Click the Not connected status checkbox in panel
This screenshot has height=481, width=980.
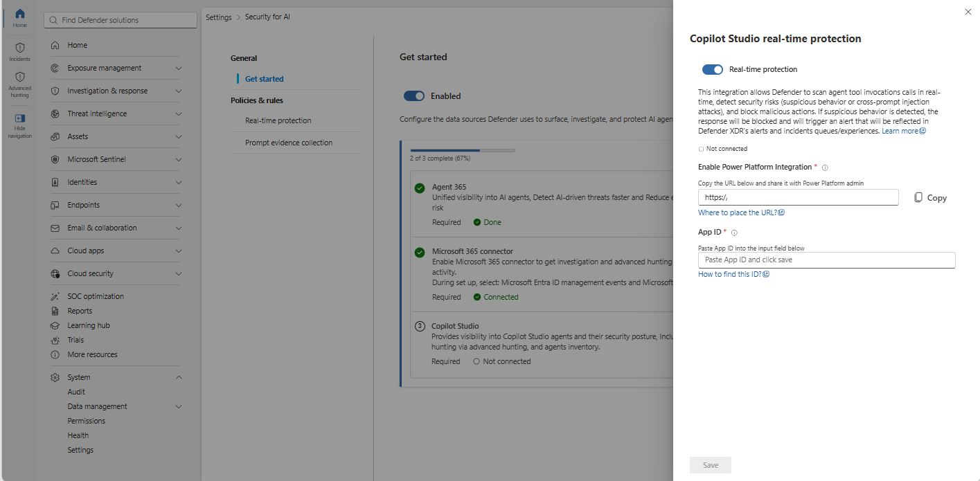[x=701, y=149]
